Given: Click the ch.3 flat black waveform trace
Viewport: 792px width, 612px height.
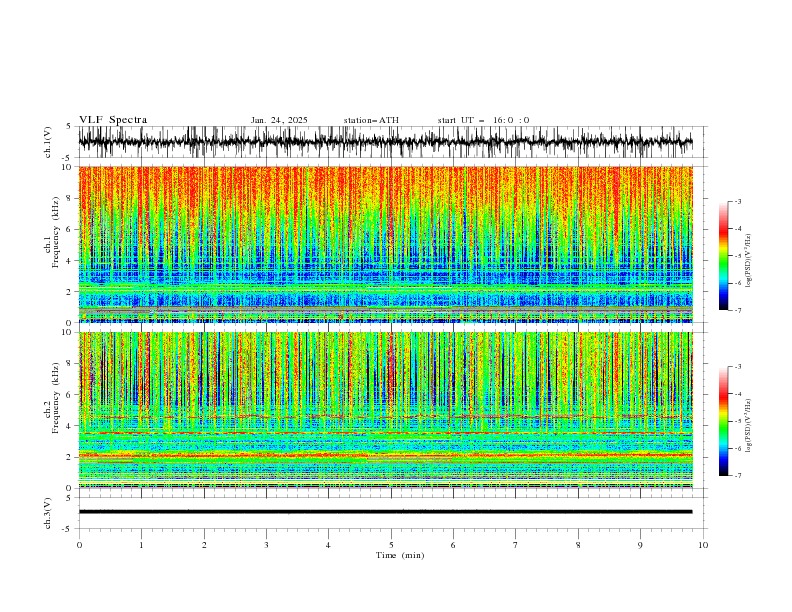Looking at the screenshot, I should (385, 512).
